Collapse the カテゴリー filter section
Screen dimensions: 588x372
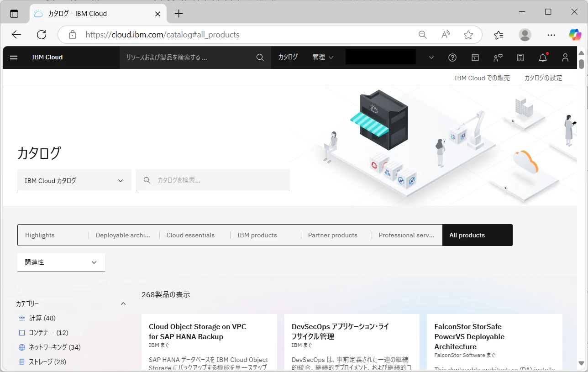[123, 304]
